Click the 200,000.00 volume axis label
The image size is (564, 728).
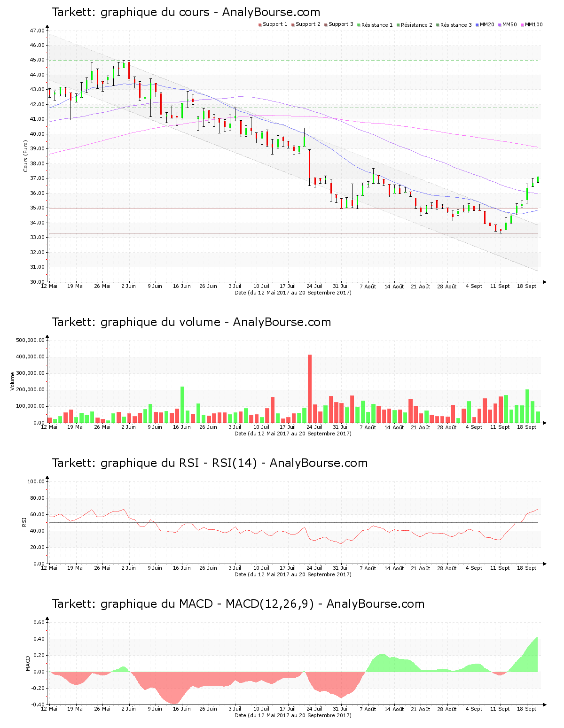30,390
